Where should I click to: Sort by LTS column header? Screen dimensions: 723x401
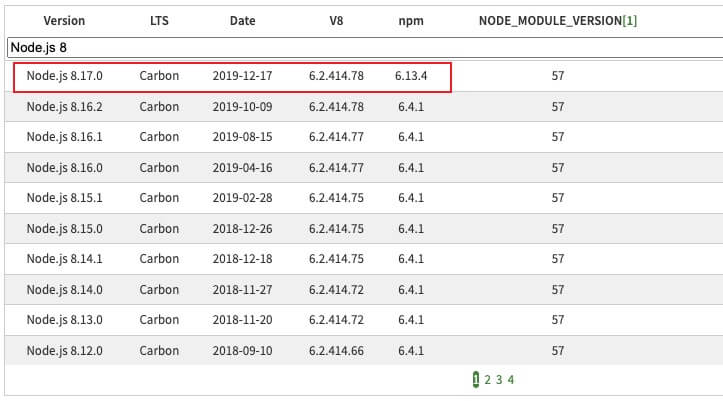tap(159, 21)
